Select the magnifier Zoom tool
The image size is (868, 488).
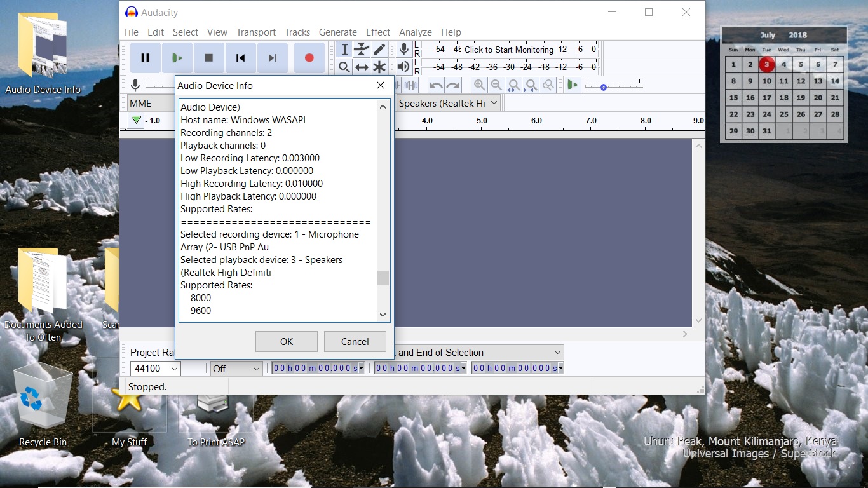(344, 67)
